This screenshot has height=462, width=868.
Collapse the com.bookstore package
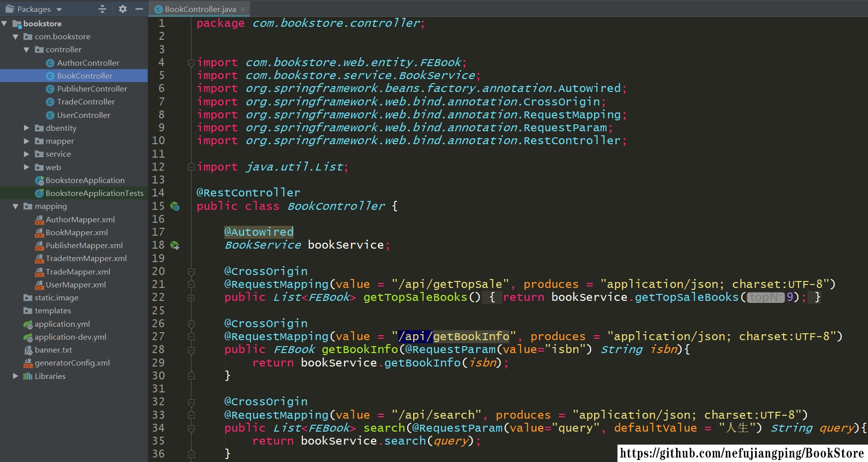[x=15, y=36]
